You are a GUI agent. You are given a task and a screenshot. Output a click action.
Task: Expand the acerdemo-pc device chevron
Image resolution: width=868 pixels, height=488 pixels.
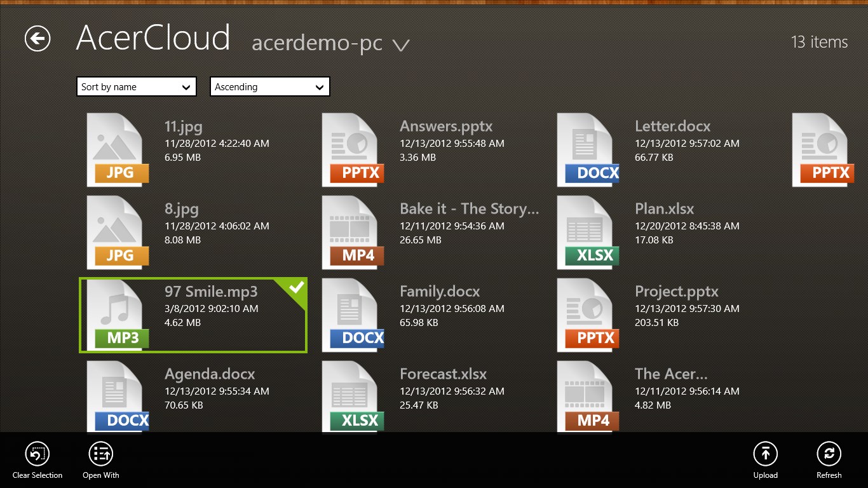tap(401, 44)
